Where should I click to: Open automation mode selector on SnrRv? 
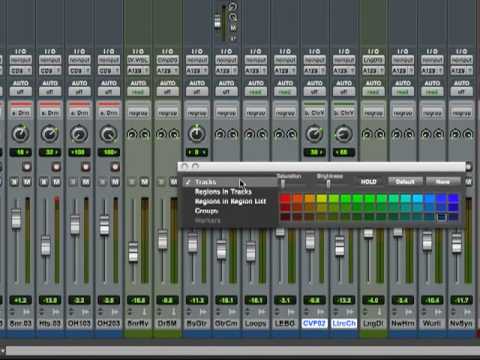(138, 92)
